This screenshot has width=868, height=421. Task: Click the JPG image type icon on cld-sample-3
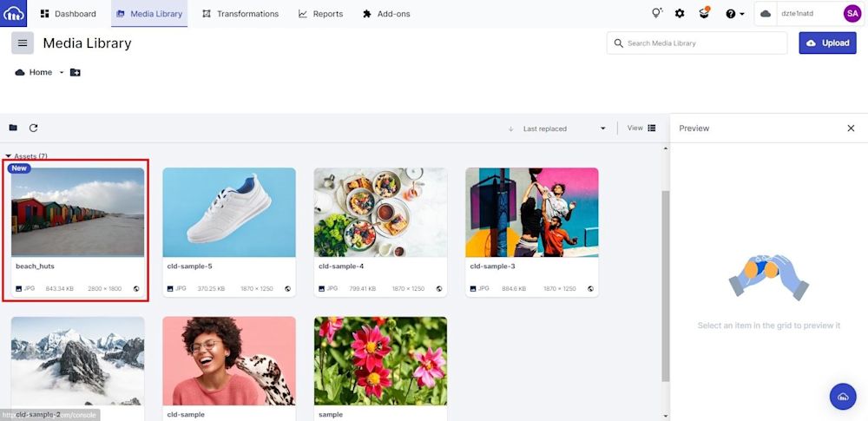473,288
